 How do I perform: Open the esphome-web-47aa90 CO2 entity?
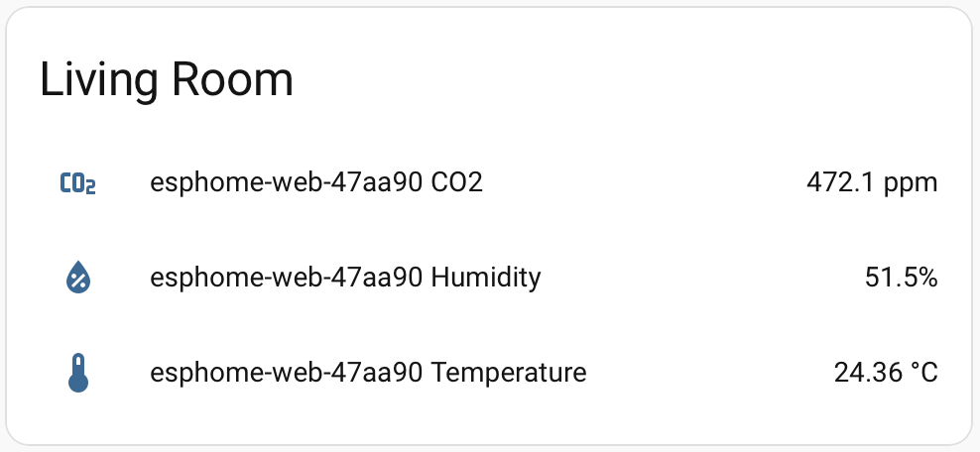[x=315, y=183]
